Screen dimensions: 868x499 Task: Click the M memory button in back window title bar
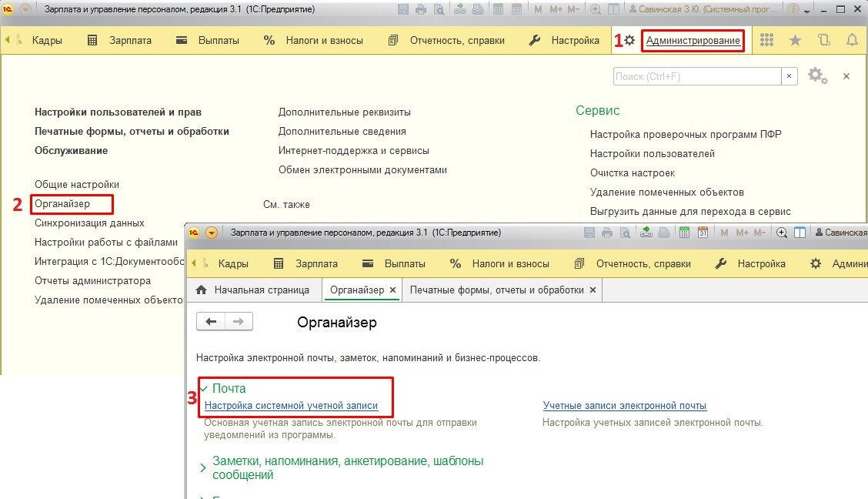click(x=538, y=9)
